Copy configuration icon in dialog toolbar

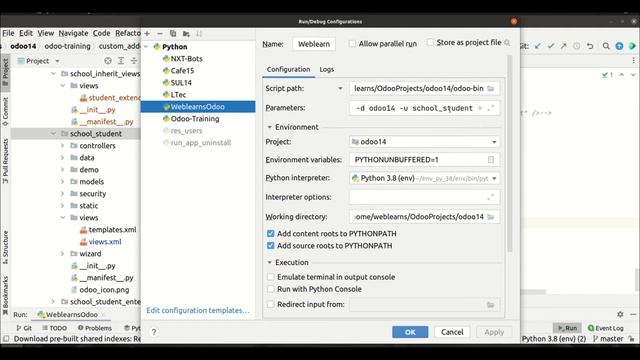pyautogui.click(x=173, y=33)
